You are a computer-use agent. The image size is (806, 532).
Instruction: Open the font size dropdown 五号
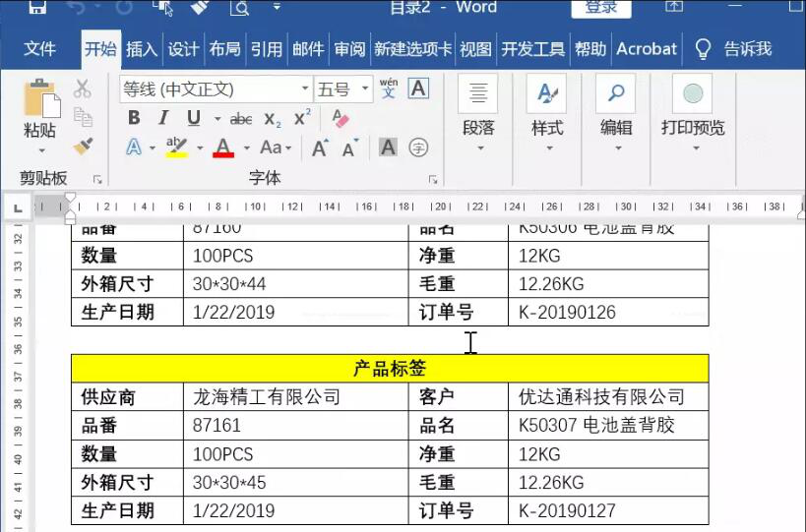[365, 89]
